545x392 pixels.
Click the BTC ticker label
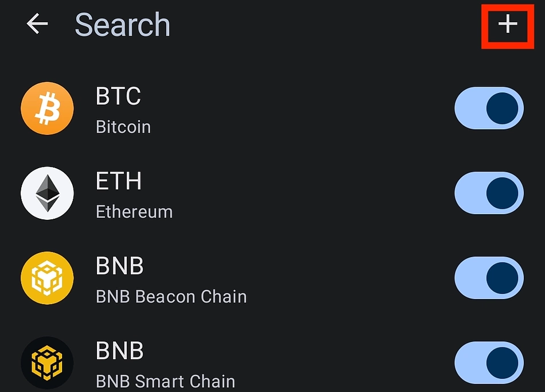(x=118, y=96)
